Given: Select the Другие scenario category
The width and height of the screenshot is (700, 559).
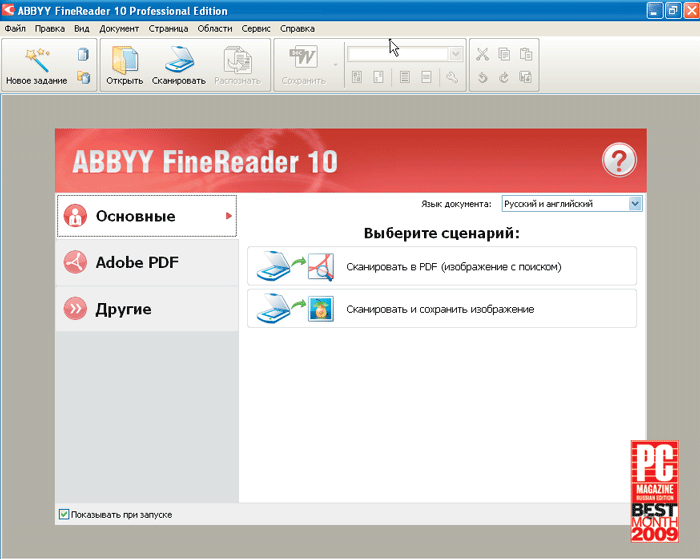Looking at the screenshot, I should point(146,309).
